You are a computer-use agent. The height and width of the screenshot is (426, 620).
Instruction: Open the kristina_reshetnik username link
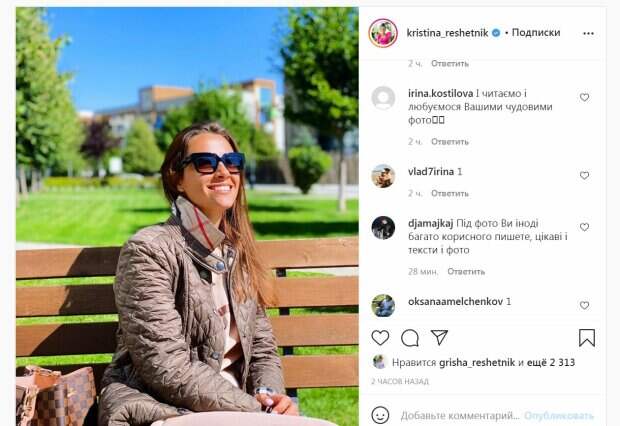pos(447,33)
